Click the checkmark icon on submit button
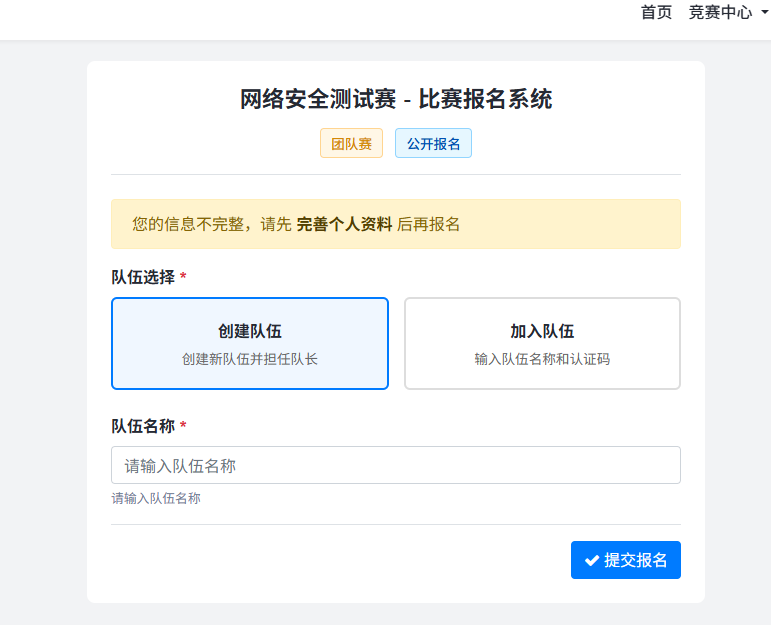 tap(592, 560)
